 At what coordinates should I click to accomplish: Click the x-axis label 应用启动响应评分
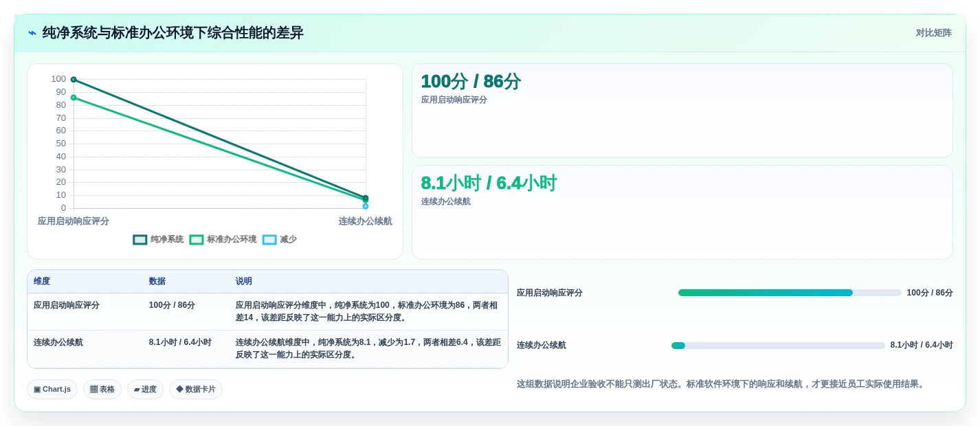click(x=74, y=221)
